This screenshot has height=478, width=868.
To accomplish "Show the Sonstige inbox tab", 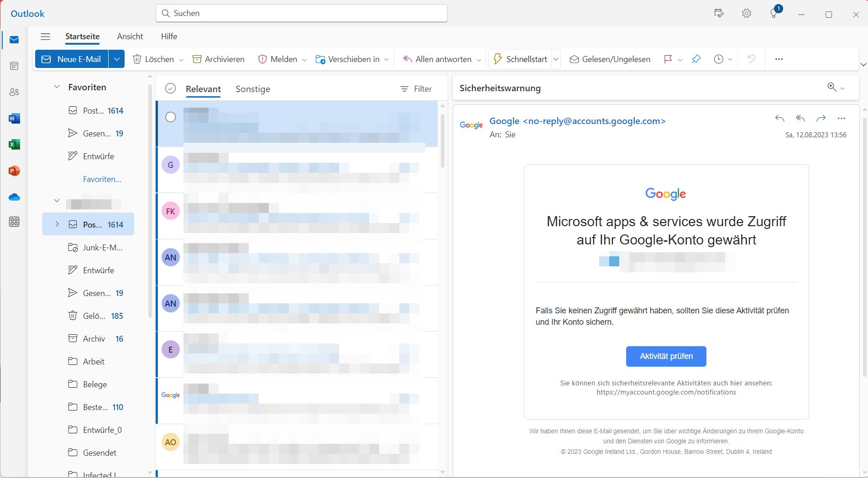I will [x=253, y=89].
